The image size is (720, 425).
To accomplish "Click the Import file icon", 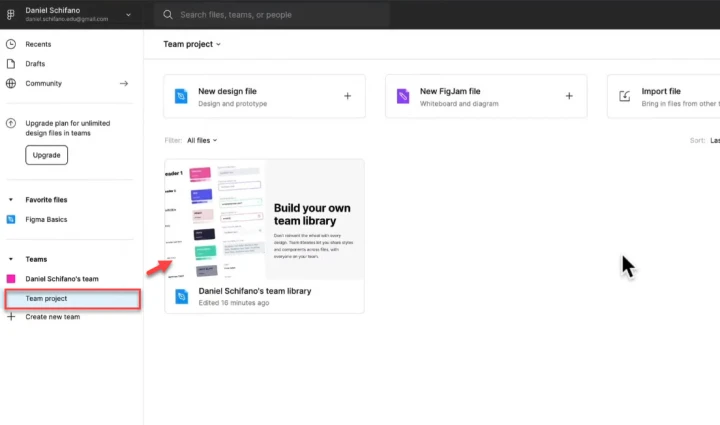I will pos(624,96).
